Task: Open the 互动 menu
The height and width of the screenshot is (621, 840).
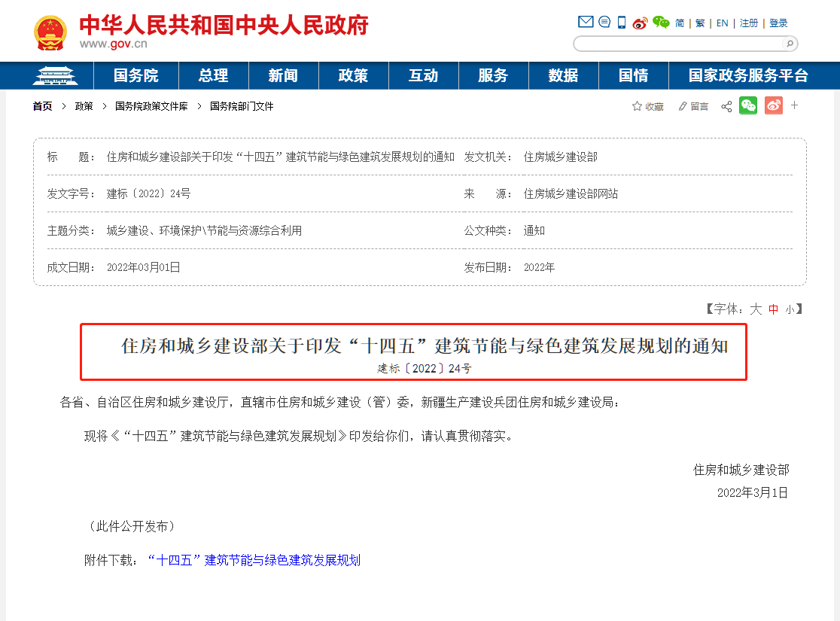Action: click(x=423, y=75)
